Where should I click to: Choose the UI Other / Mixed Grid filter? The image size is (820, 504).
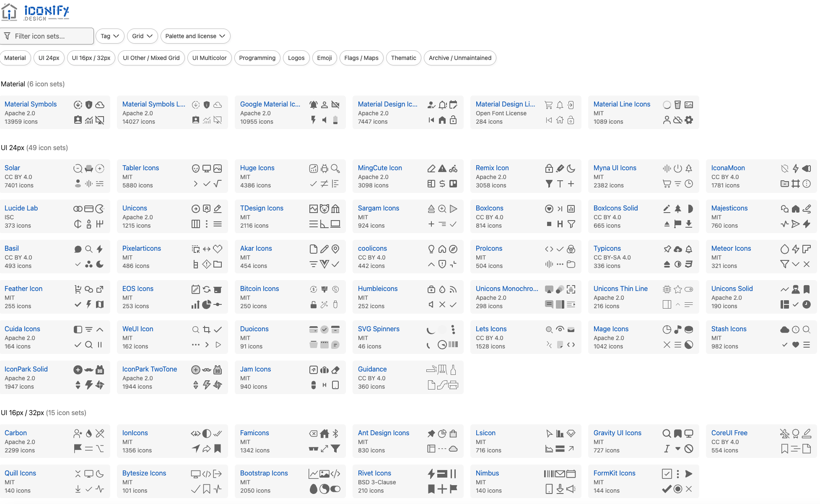(x=151, y=58)
